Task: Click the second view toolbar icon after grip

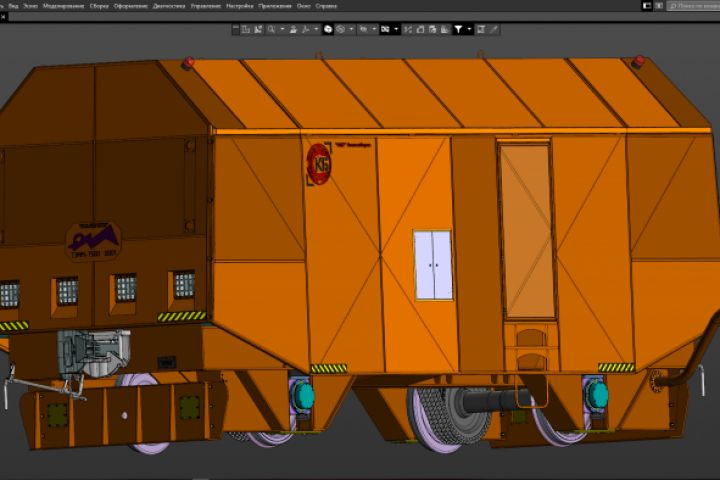Action: 258,29
